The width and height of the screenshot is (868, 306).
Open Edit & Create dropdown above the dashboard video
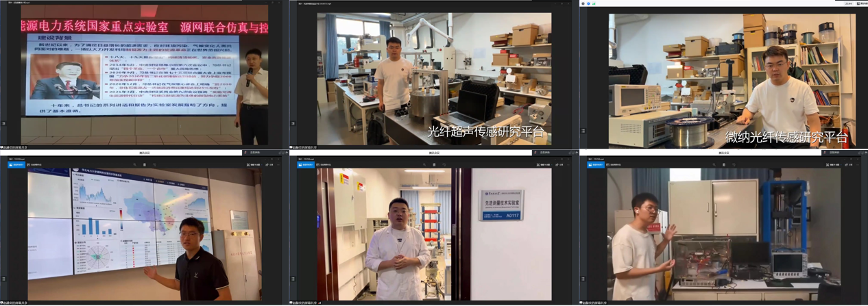click(x=254, y=164)
